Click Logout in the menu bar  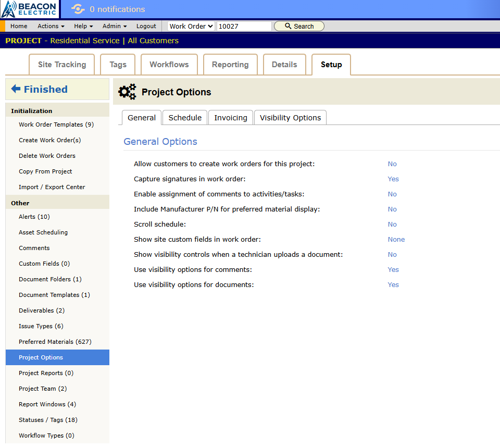(x=146, y=26)
